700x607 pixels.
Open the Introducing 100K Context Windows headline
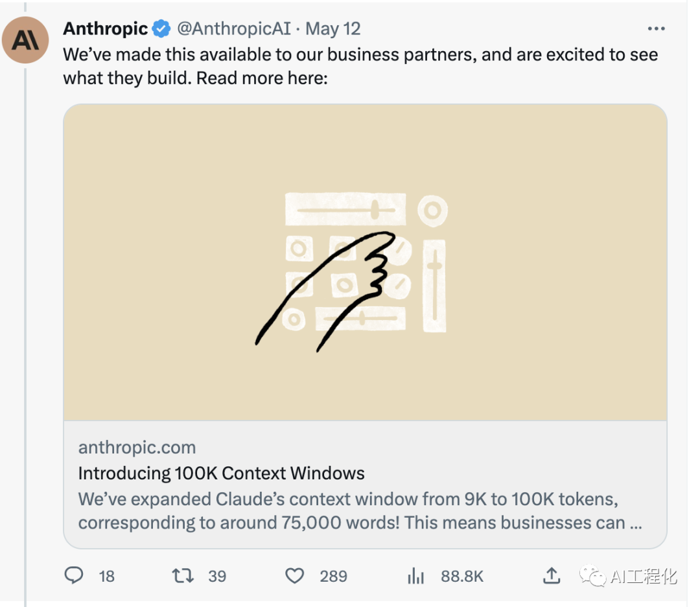[x=221, y=474]
